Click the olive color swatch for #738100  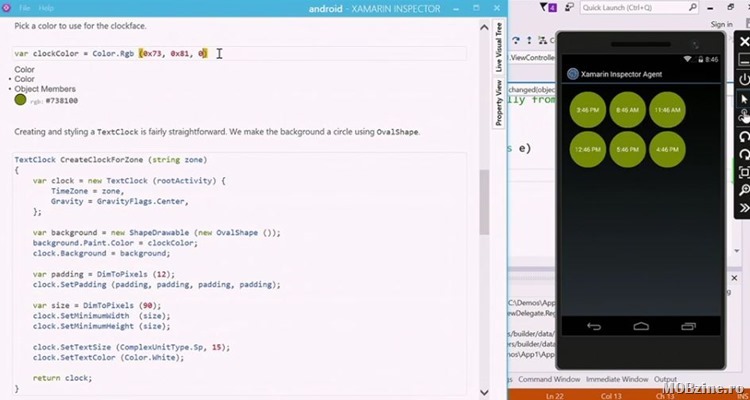[20, 100]
